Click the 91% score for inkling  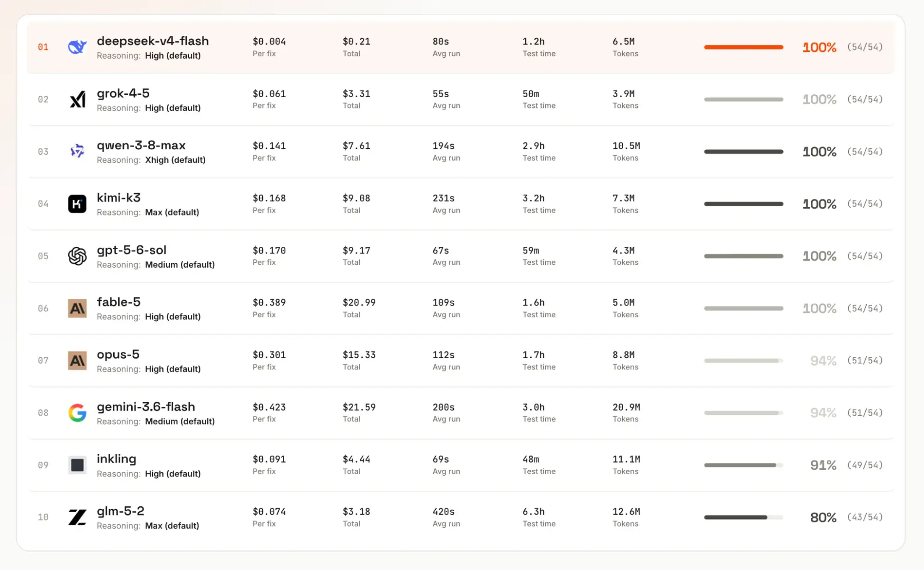[x=823, y=465]
